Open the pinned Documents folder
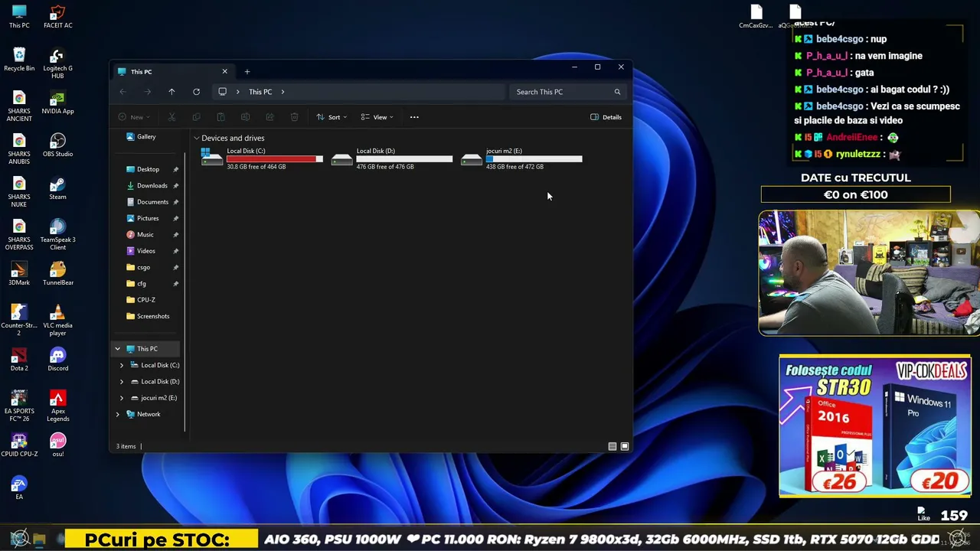The width and height of the screenshot is (980, 551). (x=152, y=202)
